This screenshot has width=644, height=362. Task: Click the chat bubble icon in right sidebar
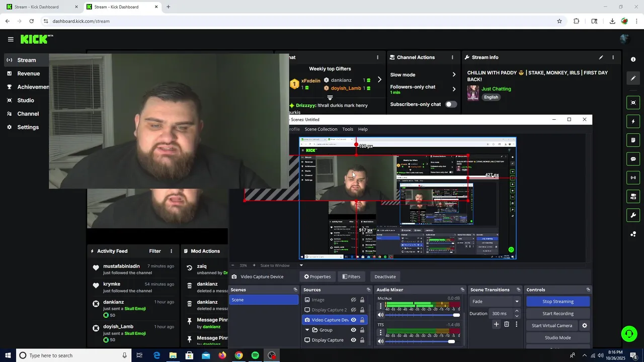tap(633, 159)
